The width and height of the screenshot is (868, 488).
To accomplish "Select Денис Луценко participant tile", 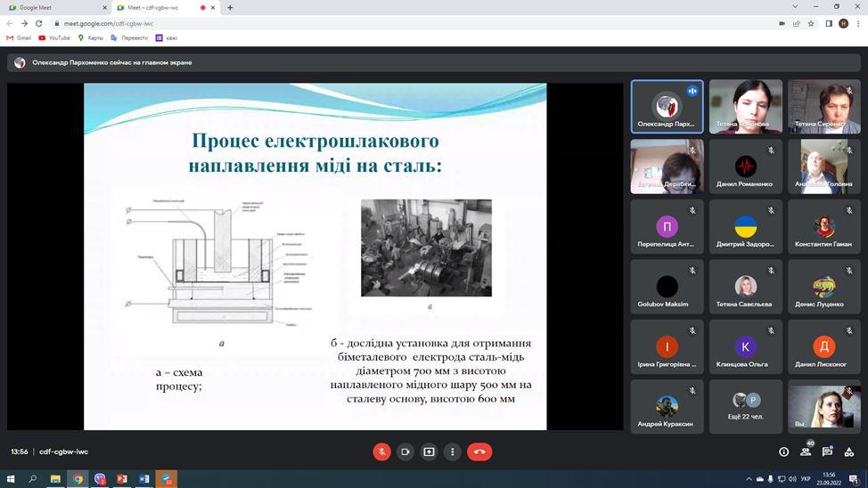I will (824, 287).
